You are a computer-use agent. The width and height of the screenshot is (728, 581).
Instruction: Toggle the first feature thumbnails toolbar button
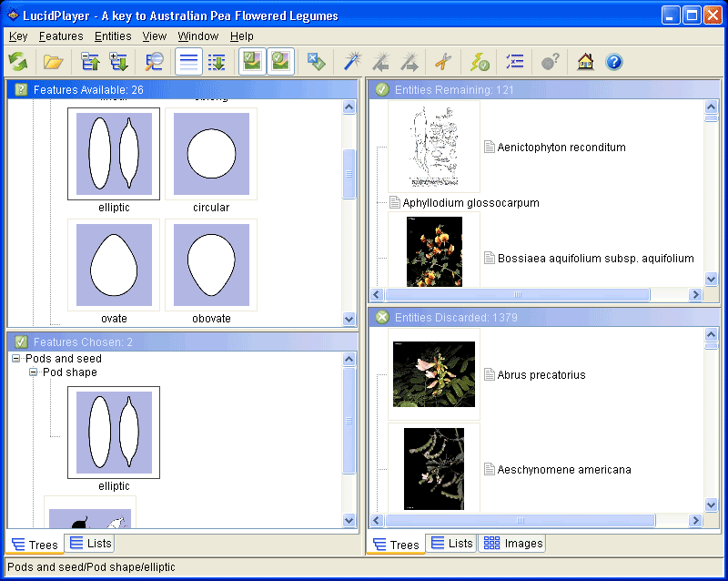[252, 62]
